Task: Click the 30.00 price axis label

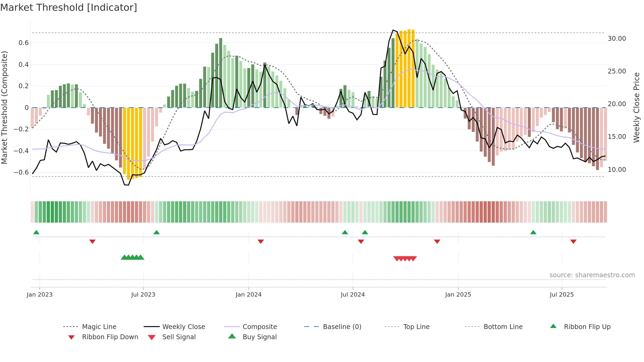Action: 617,39
